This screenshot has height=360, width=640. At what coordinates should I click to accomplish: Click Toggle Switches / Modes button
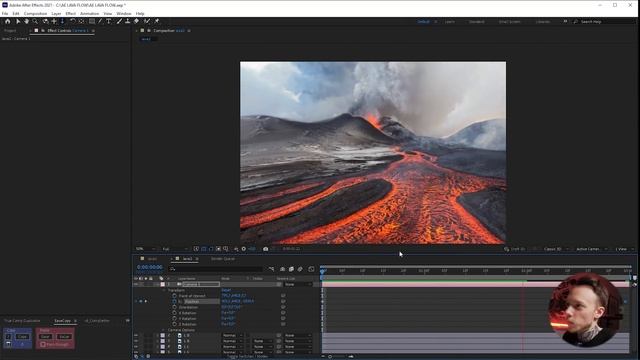tap(247, 356)
